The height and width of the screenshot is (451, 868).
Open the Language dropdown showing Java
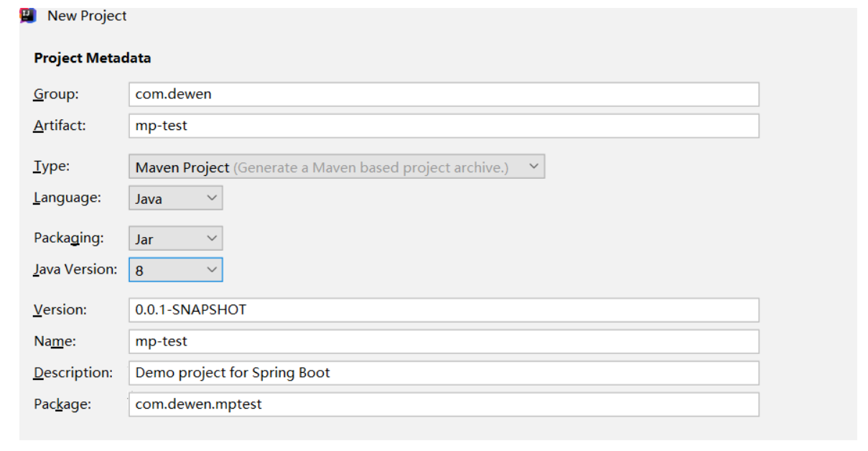[x=175, y=198]
